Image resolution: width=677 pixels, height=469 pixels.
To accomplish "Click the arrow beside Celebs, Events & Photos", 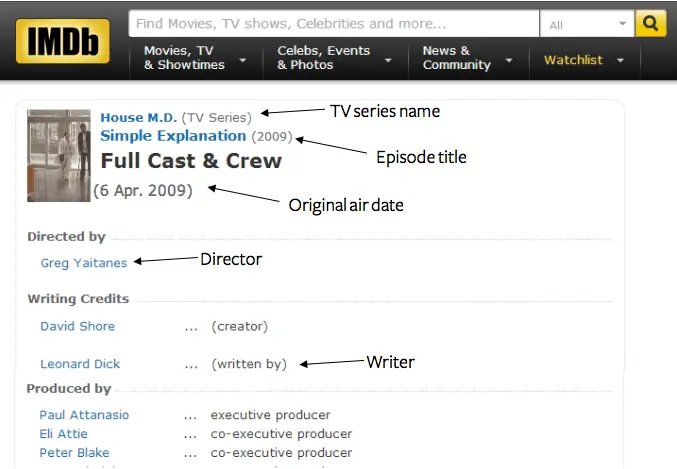I will click(388, 60).
